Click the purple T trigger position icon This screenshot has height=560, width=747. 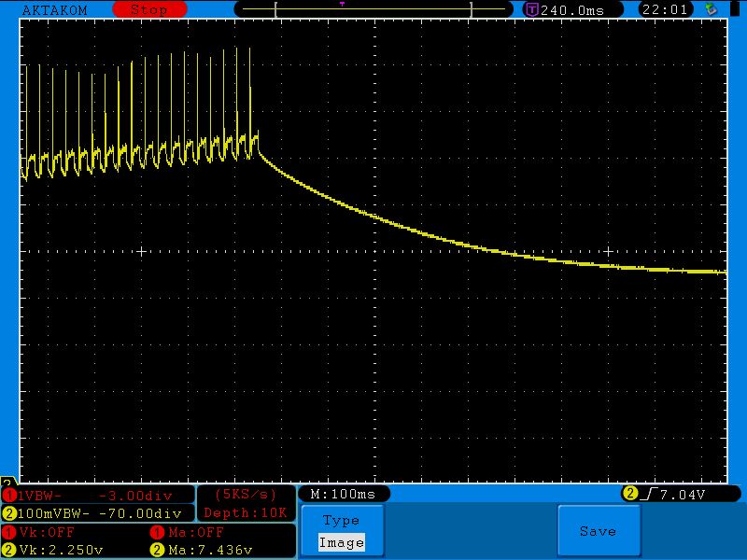pos(531,9)
